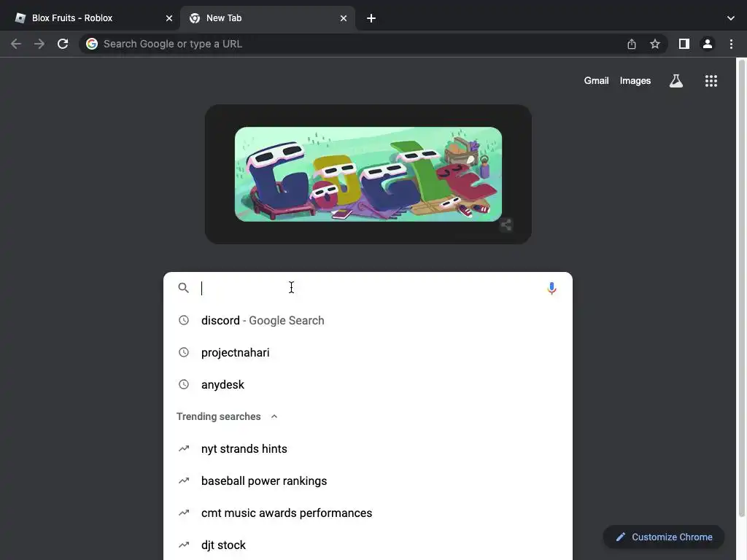Click the Customize Chrome button
Image resolution: width=747 pixels, height=560 pixels.
click(664, 537)
